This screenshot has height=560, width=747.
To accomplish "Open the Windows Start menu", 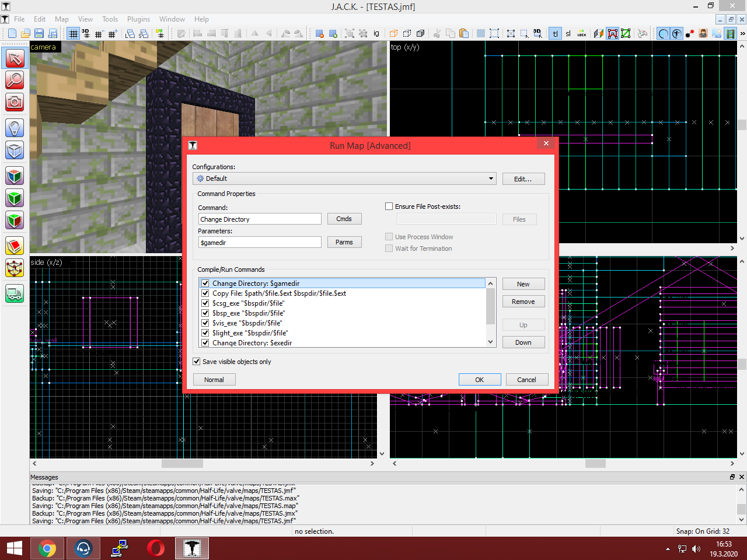I will pyautogui.click(x=15, y=548).
